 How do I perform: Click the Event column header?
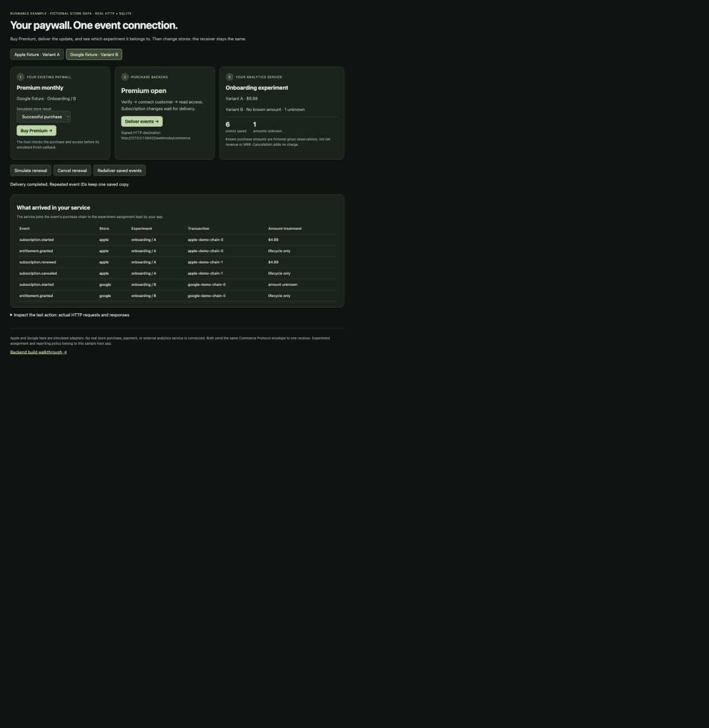pos(25,229)
